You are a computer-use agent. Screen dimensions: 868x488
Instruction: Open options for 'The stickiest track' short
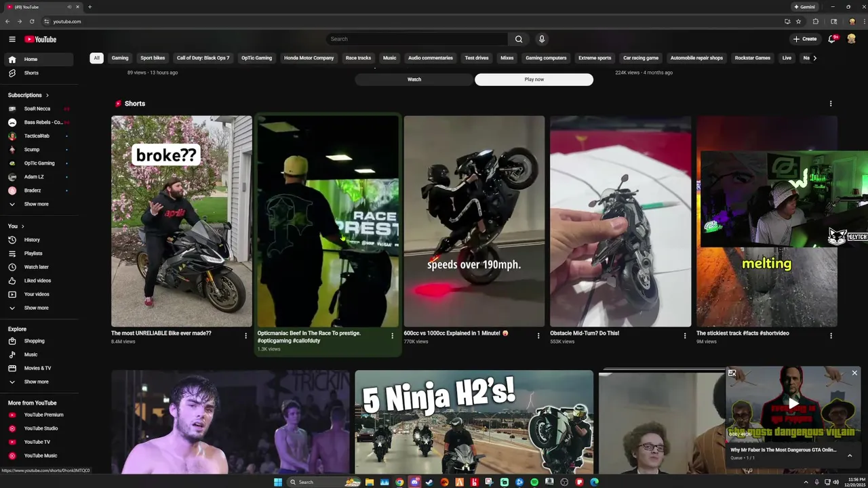pos(831,335)
